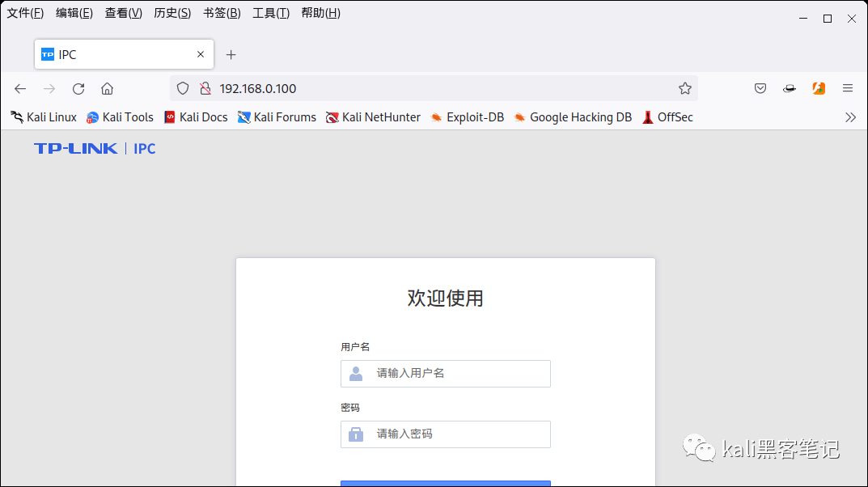Image resolution: width=868 pixels, height=487 pixels.
Task: Show more bookmarks with double chevron
Action: (851, 117)
